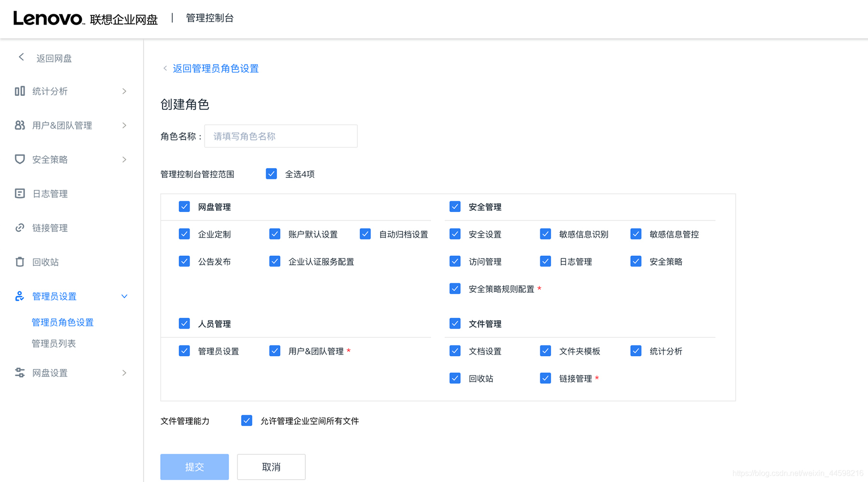This screenshot has height=482, width=868.
Task: Toggle the 安全设置 checkbox
Action: pos(455,234)
